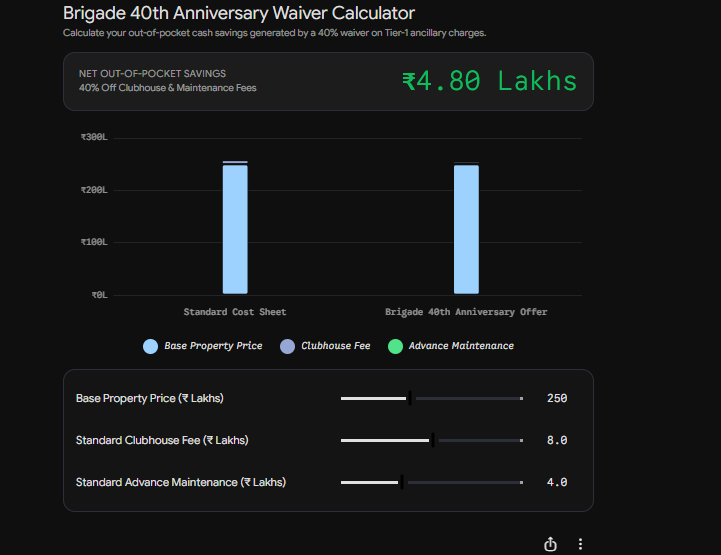The image size is (721, 555).
Task: Adjust the Standard Clubhouse Fee slider
Action: 432,441
